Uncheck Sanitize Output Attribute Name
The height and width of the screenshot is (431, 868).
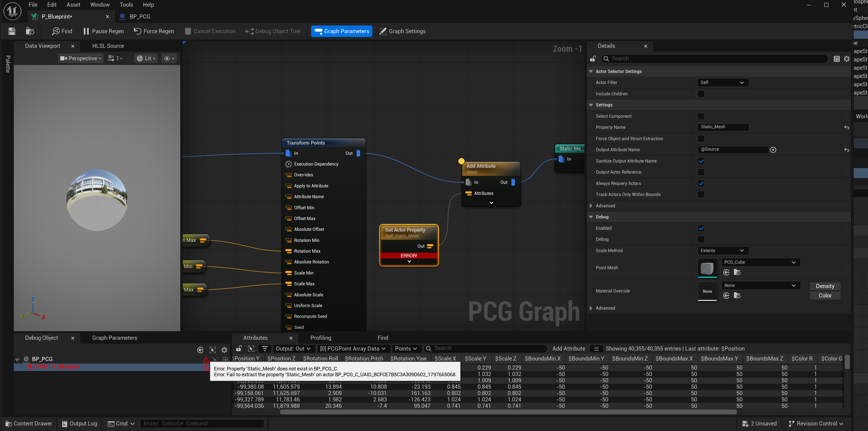(x=701, y=161)
